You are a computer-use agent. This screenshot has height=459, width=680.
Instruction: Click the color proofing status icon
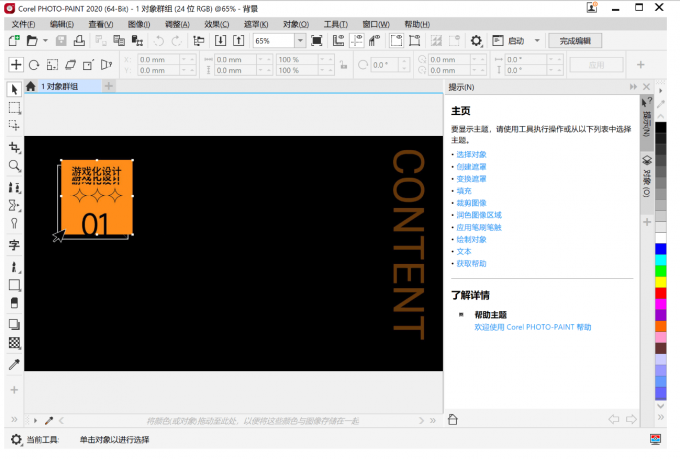tap(655, 439)
